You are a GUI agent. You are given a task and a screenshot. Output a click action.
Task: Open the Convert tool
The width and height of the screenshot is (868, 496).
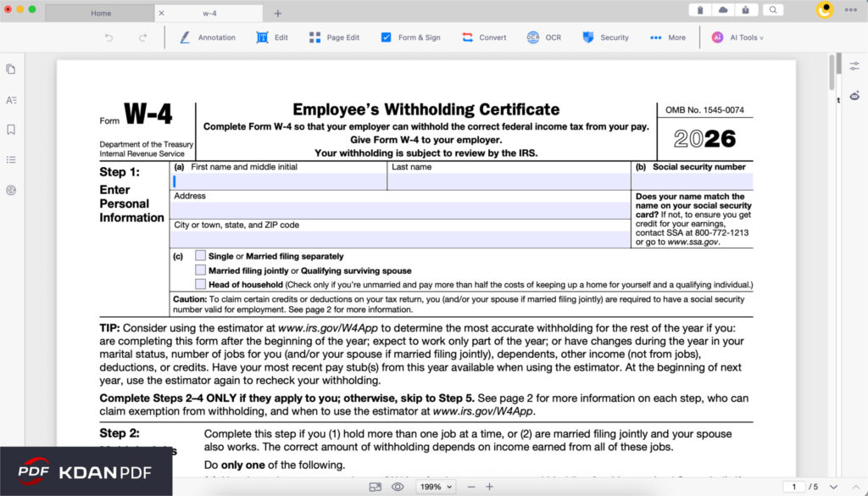tap(483, 37)
